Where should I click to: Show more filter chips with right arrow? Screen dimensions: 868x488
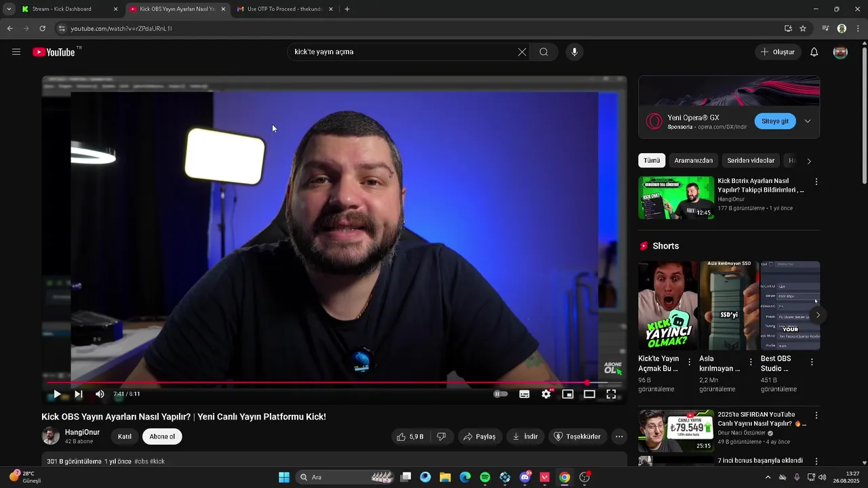point(808,161)
